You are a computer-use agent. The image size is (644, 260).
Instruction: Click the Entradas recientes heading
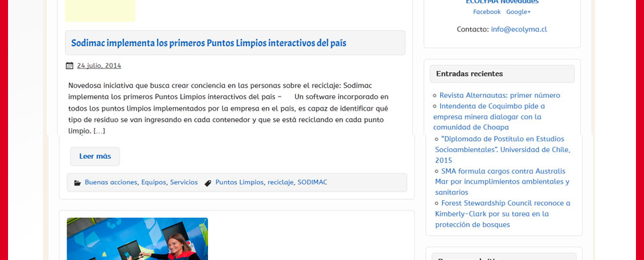click(x=469, y=74)
